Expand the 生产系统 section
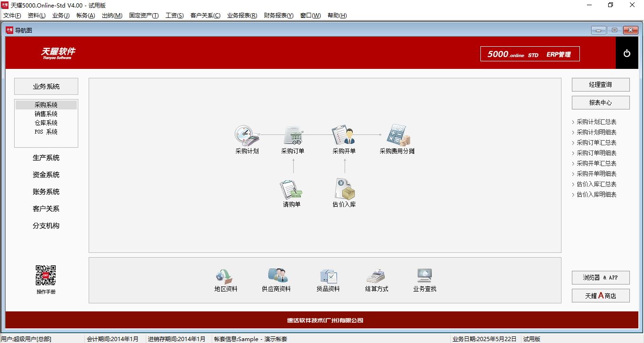 tap(46, 158)
